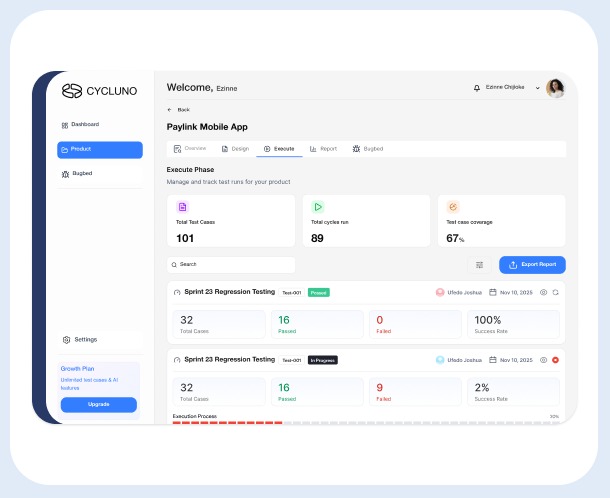Expand the Ezinne Chijioke user dropdown
The height and width of the screenshot is (498, 610).
(x=537, y=88)
